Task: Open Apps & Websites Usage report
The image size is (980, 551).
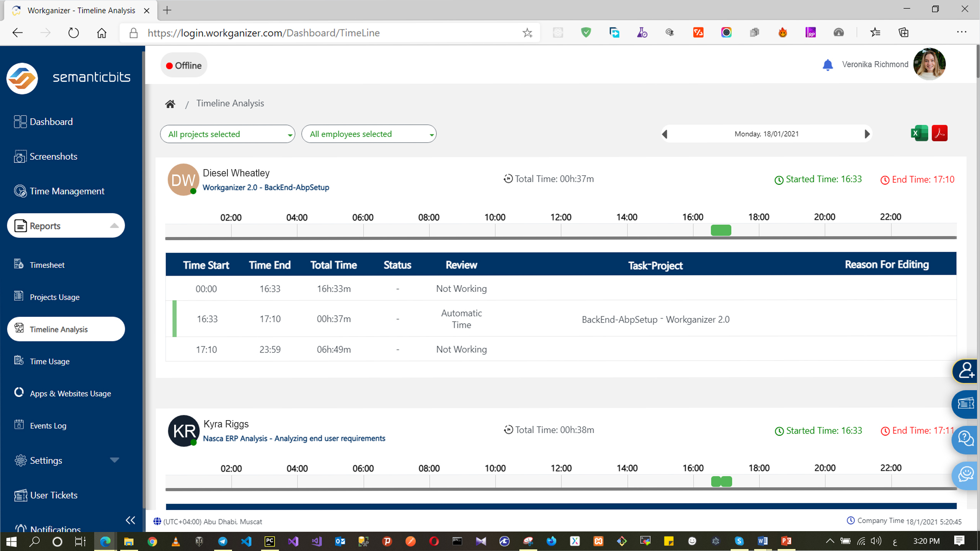Action: (x=70, y=394)
